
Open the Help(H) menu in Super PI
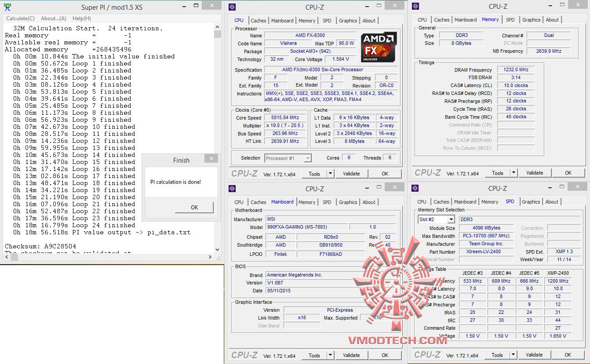click(x=82, y=18)
